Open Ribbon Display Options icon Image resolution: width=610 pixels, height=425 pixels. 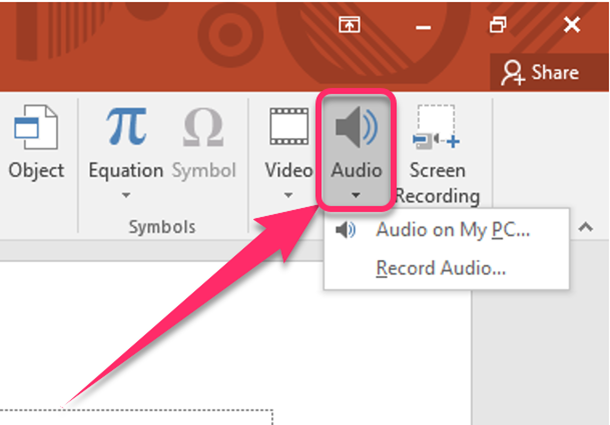click(x=349, y=25)
